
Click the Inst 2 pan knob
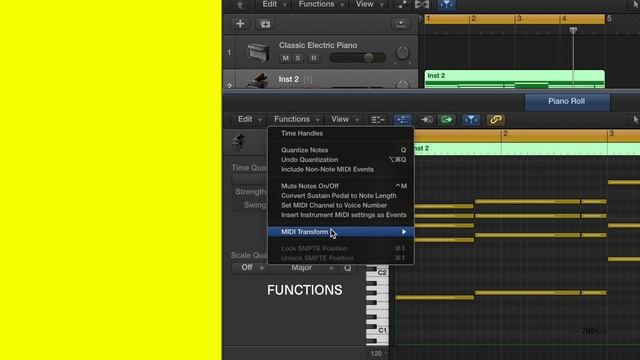(x=402, y=84)
